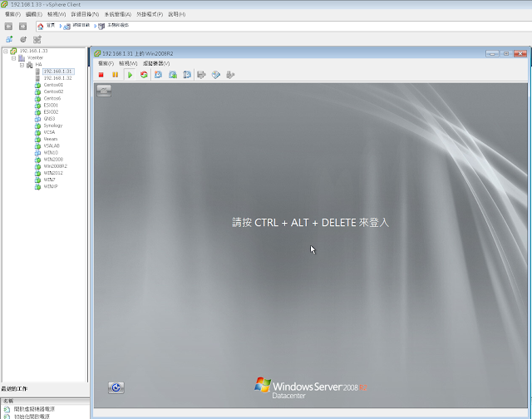Image resolution: width=532 pixels, height=419 pixels.
Task: Select the WIN2008 virtual machine
Action: click(x=53, y=160)
